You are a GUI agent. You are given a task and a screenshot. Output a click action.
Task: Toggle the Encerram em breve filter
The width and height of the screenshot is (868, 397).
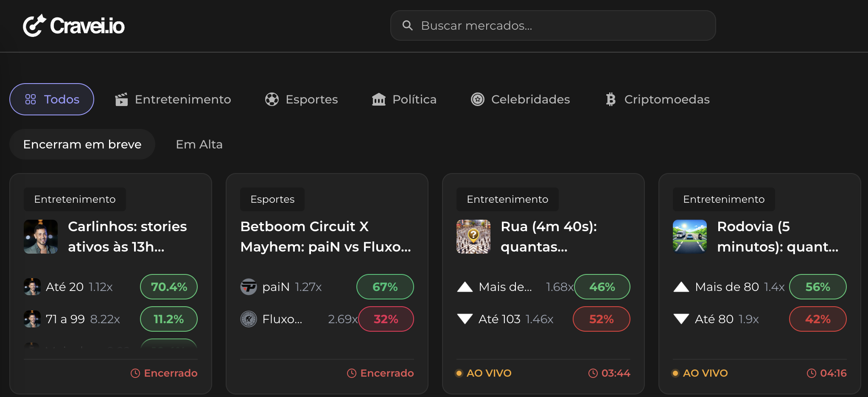(82, 144)
